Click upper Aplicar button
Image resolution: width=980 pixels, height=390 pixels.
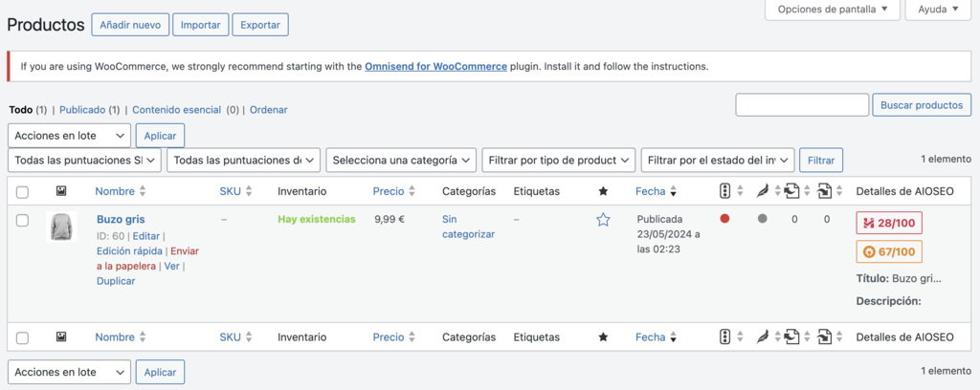tap(160, 136)
